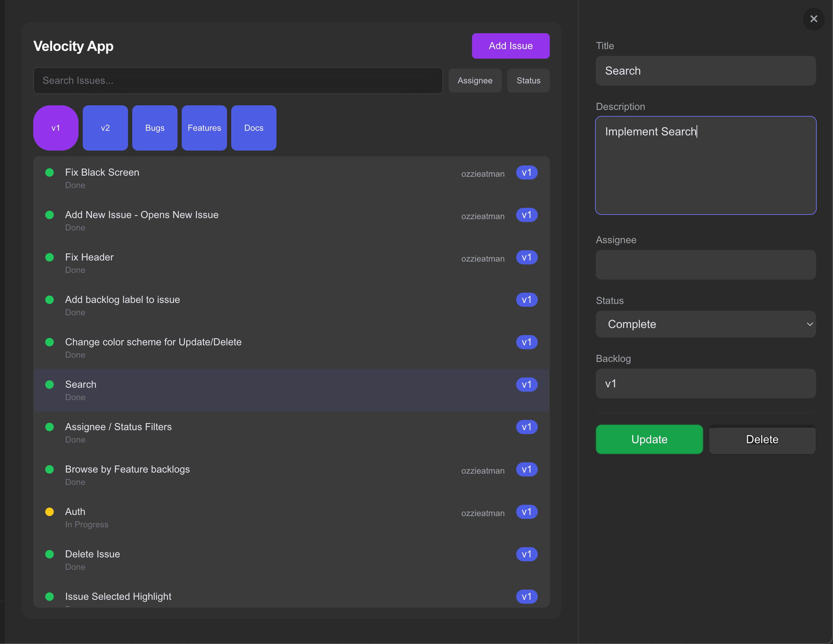Click the Delete button
Image resolution: width=833 pixels, height=644 pixels.
762,439
